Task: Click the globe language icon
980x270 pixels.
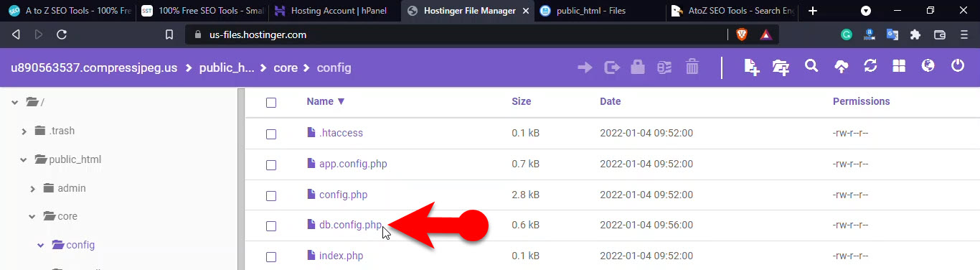Action: click(x=928, y=66)
